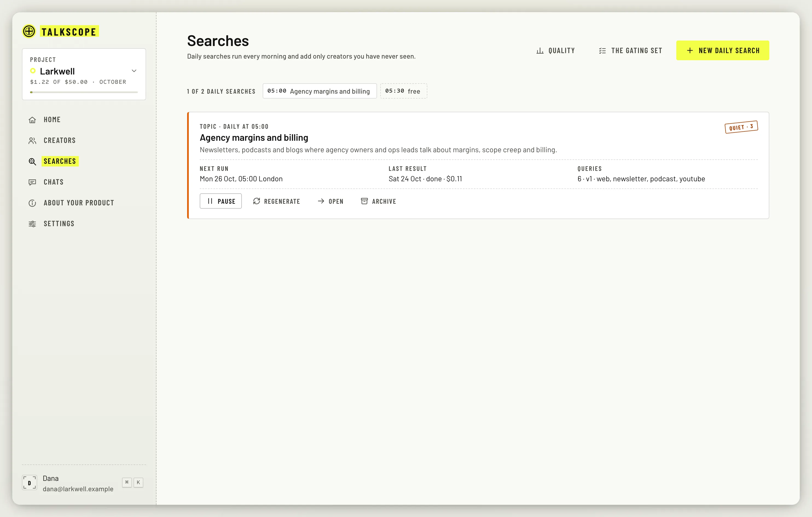This screenshot has height=517, width=812.
Task: Click the Searches page heading
Action: click(x=218, y=41)
